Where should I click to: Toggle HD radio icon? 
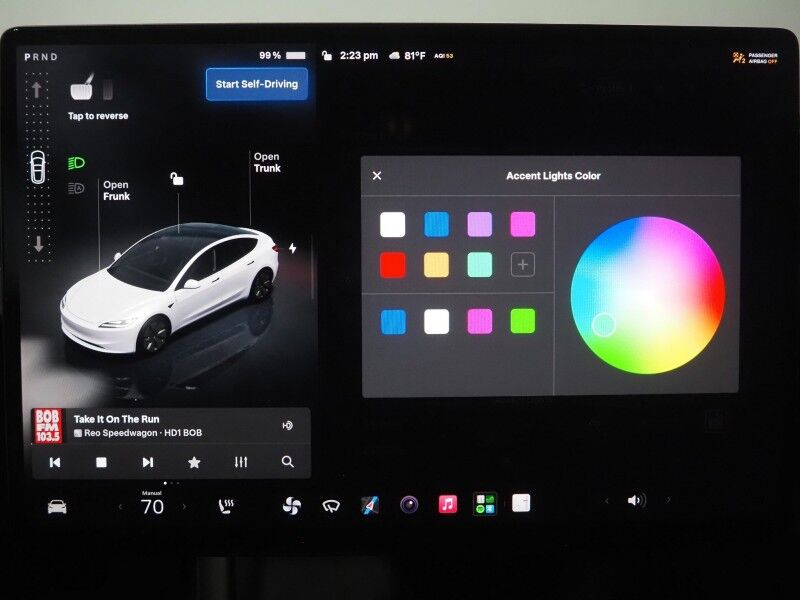coord(288,426)
